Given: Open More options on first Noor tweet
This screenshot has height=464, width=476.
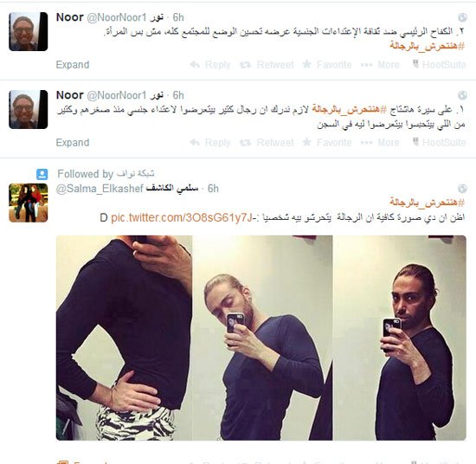Looking at the screenshot, I should tap(380, 65).
